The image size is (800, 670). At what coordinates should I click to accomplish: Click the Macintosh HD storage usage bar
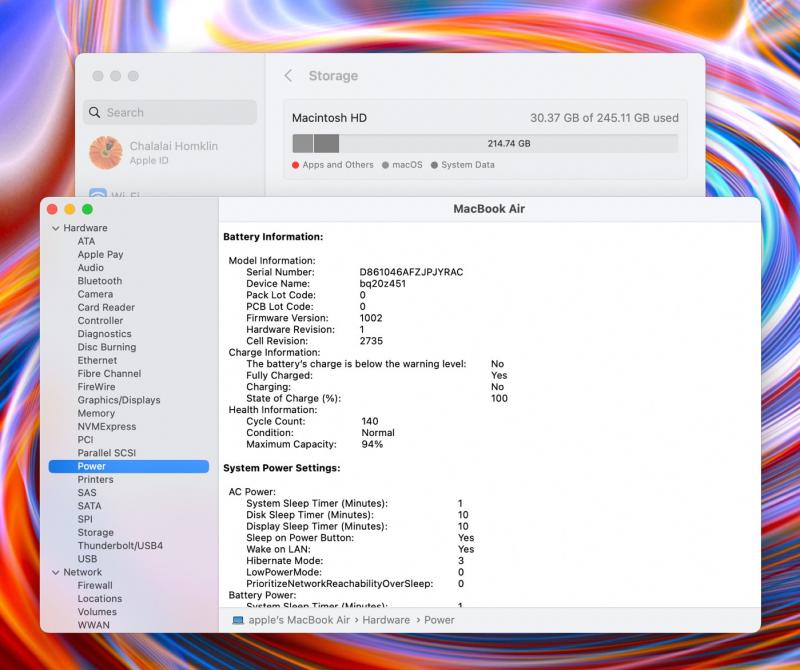point(485,143)
